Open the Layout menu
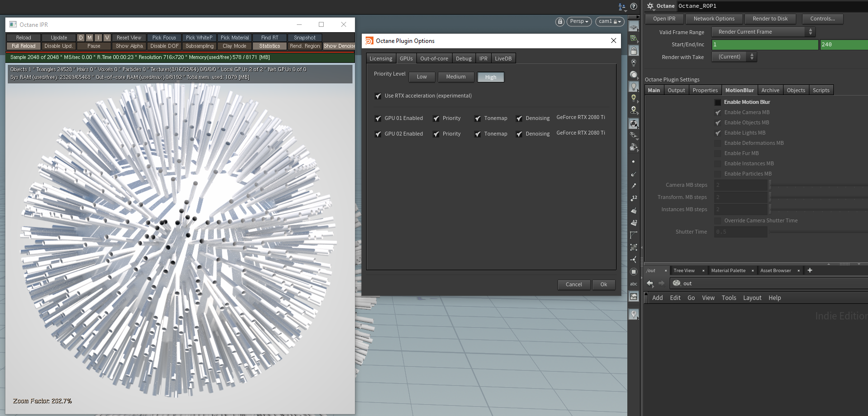Image resolution: width=868 pixels, height=416 pixels. tap(752, 298)
